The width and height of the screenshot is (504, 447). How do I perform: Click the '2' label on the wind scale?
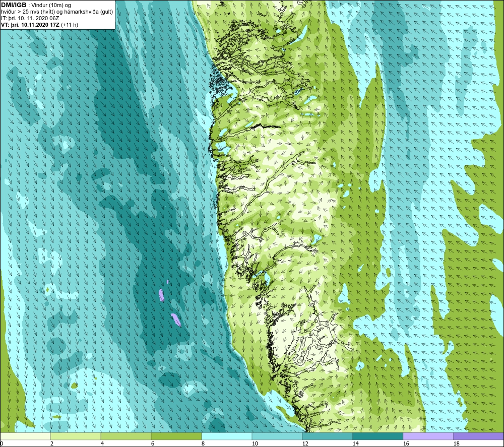tap(52, 443)
